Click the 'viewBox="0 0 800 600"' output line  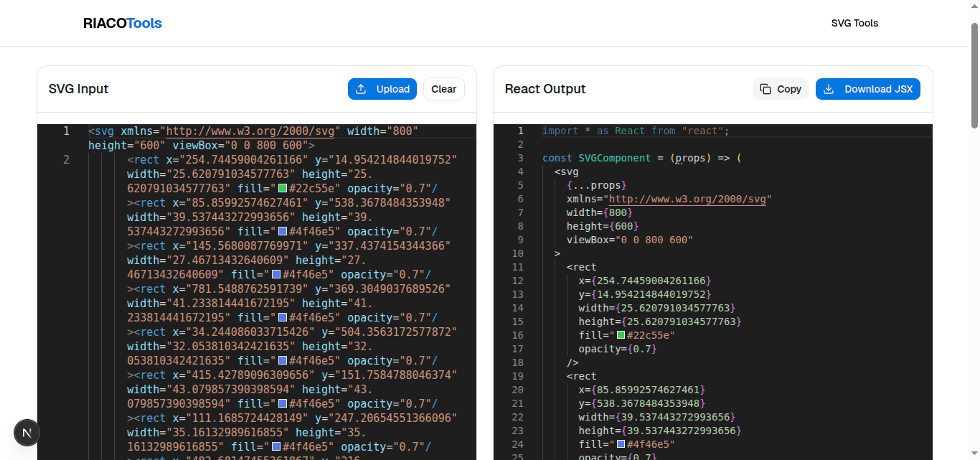click(630, 240)
